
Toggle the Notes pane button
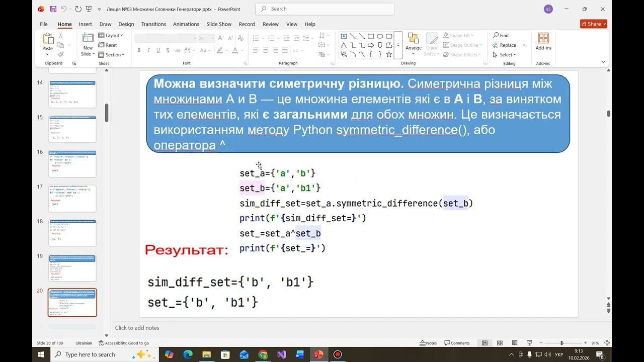coord(428,343)
